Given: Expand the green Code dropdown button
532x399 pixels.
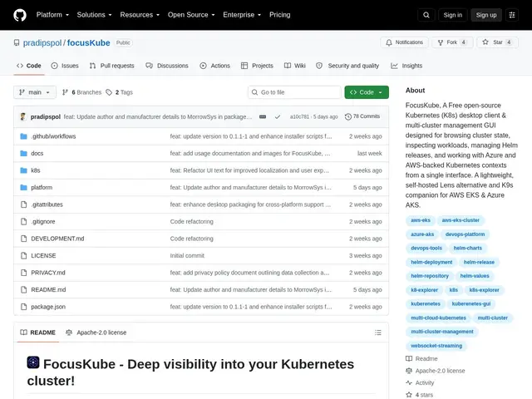Looking at the screenshot, I should pyautogui.click(x=367, y=92).
